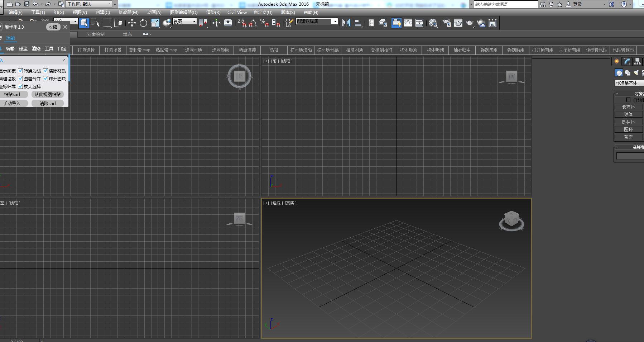Open the 创建选择集 named selection dropdown
Screen dimensions: 644x342
[x=317, y=22]
